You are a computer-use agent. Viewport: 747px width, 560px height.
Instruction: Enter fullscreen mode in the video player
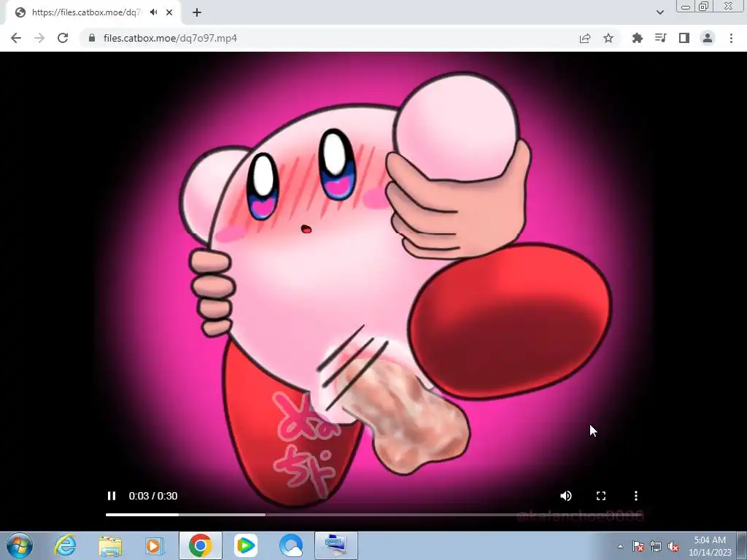[601, 496]
